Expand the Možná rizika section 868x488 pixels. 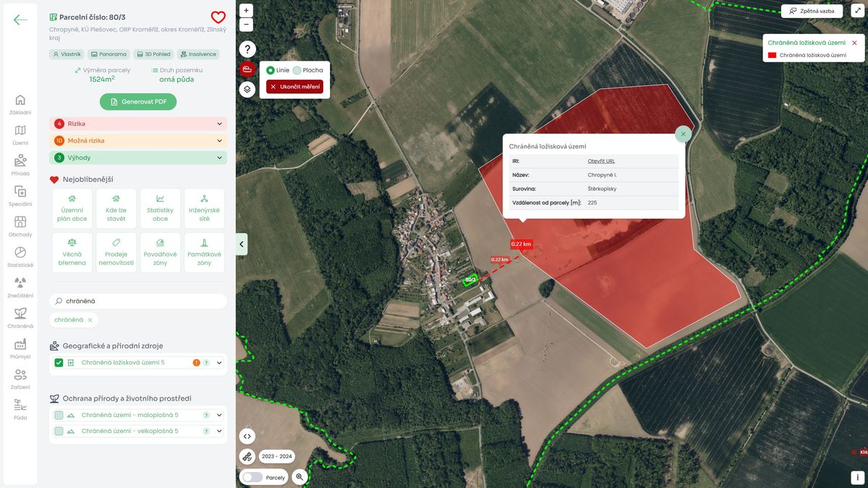pyautogui.click(x=138, y=140)
